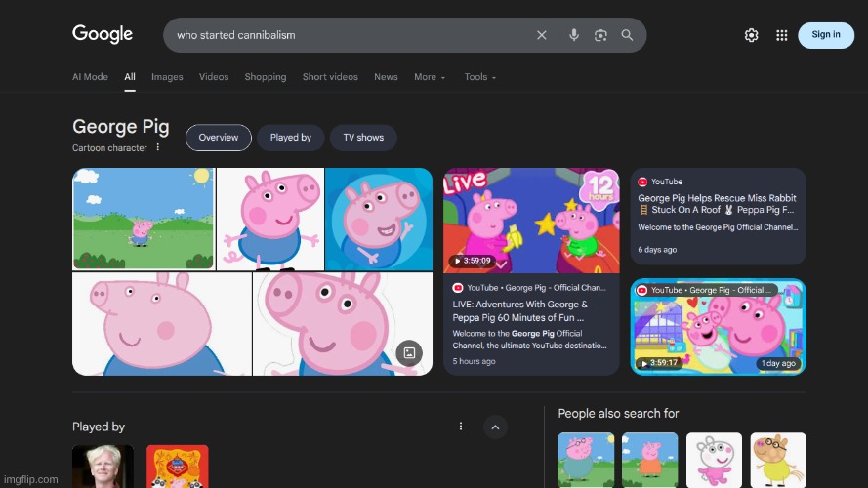This screenshot has width=868, height=488.
Task: Click the Played by section heading
Action: tap(99, 427)
